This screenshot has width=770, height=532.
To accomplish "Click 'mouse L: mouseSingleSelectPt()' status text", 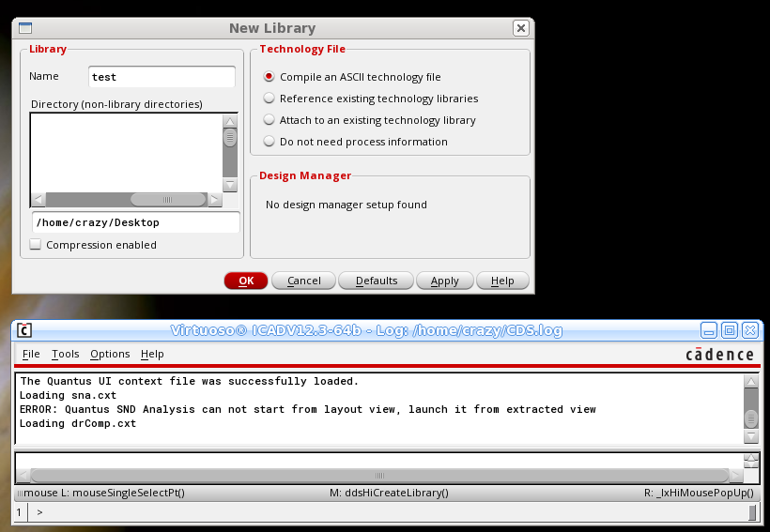I will tap(104, 493).
